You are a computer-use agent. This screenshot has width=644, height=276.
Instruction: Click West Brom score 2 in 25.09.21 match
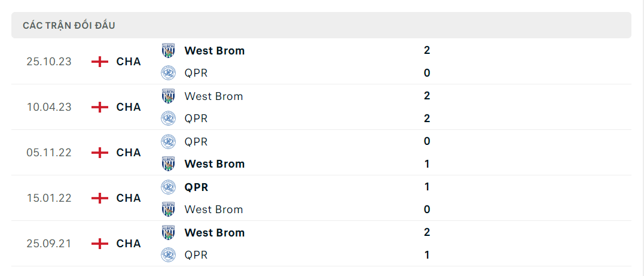(x=427, y=232)
